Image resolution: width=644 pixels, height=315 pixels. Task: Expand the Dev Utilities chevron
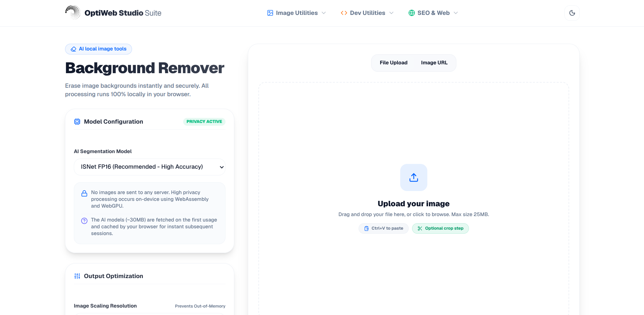pos(391,13)
